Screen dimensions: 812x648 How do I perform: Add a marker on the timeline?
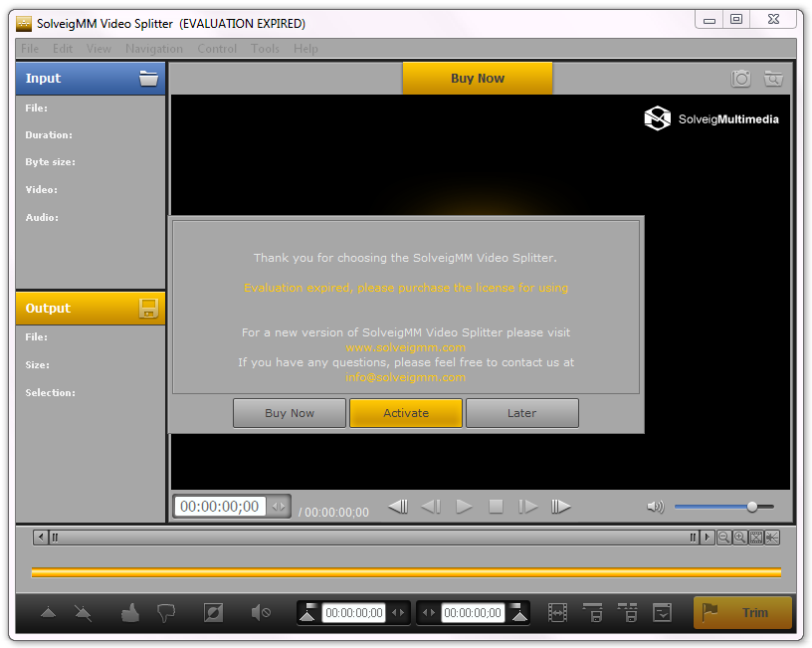coord(48,613)
